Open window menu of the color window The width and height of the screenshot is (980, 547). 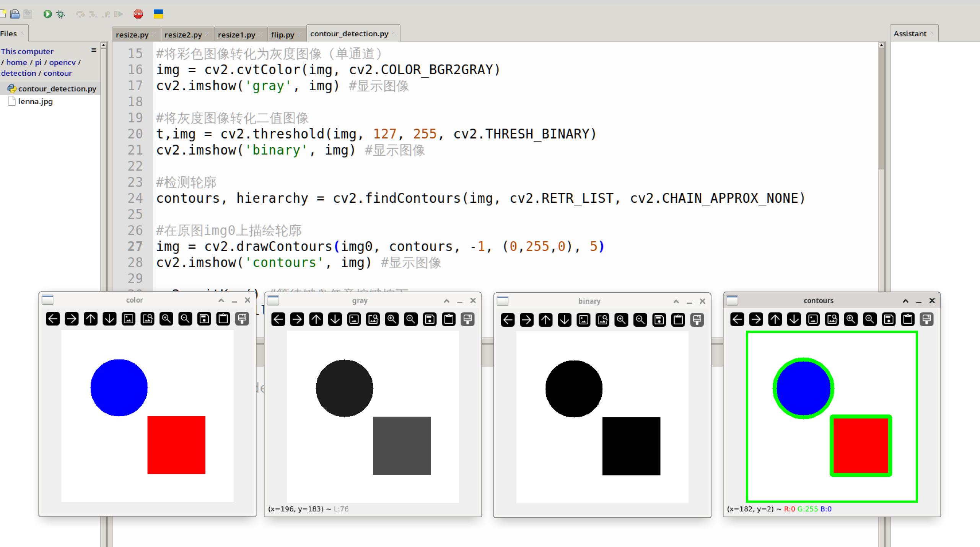(48, 300)
